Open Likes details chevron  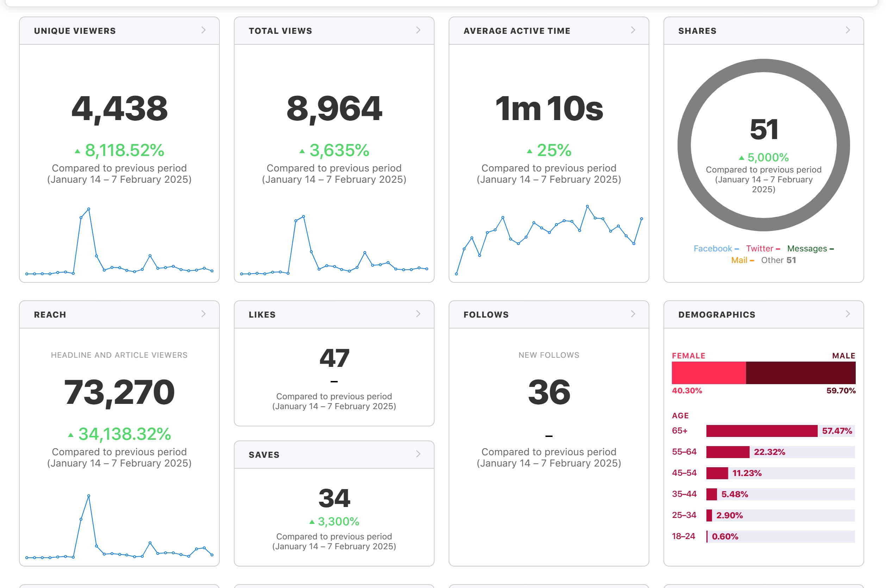coord(418,314)
